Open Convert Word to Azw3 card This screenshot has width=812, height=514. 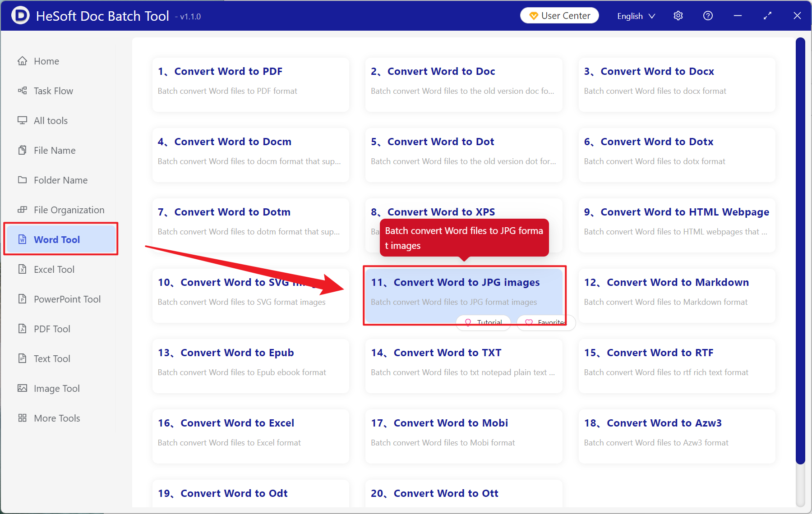(677, 436)
